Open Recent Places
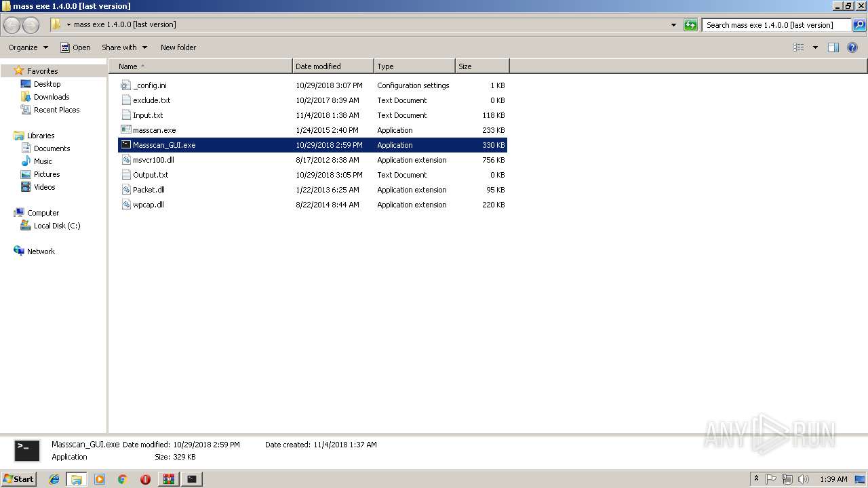This screenshot has width=868, height=488. (56, 110)
